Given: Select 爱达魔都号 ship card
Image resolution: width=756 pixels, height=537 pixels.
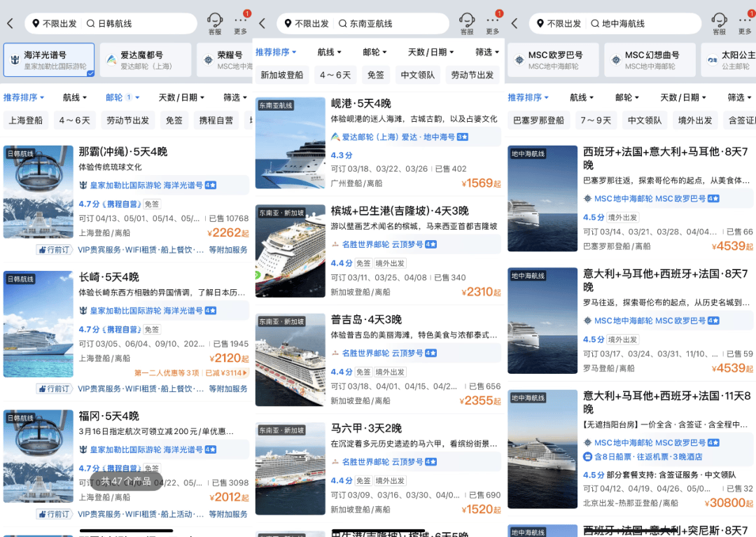Looking at the screenshot, I should click(145, 60).
